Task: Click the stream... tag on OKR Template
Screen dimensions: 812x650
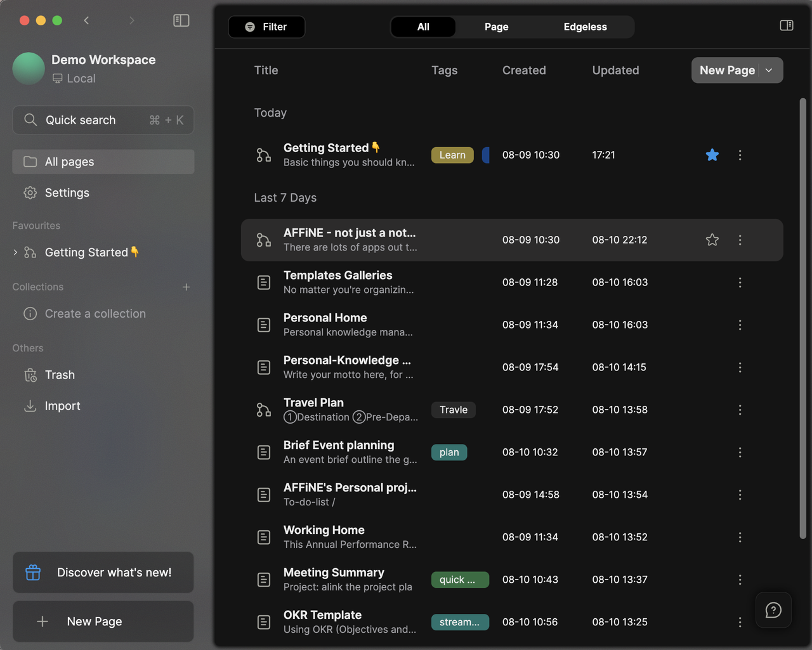Action: point(460,622)
